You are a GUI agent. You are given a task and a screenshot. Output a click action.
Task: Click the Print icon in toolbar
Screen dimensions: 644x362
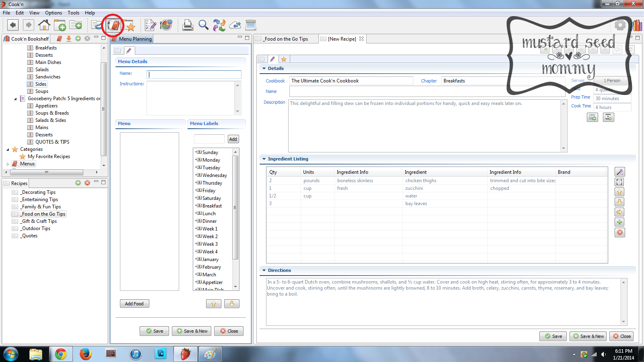(x=188, y=25)
